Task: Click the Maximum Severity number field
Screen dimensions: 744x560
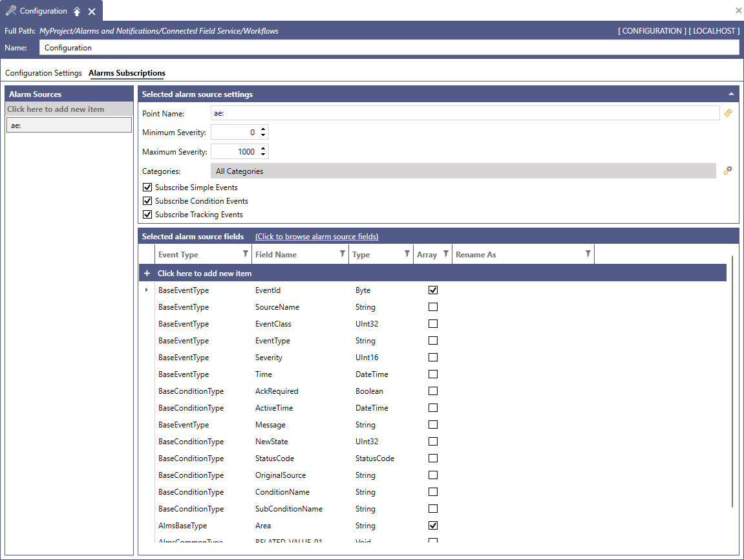Action: (235, 152)
